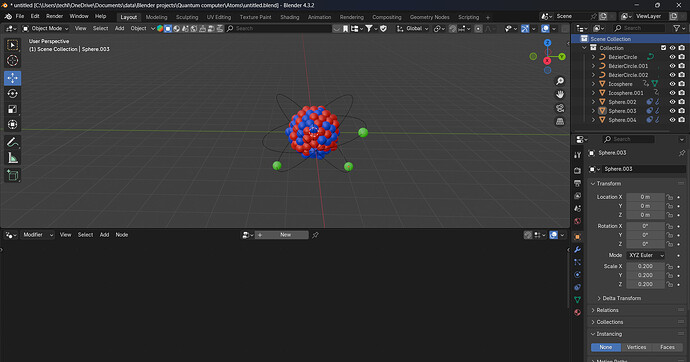The height and width of the screenshot is (362, 690).
Task: Uncheck the Collection exclude checkbox
Action: coord(664,48)
